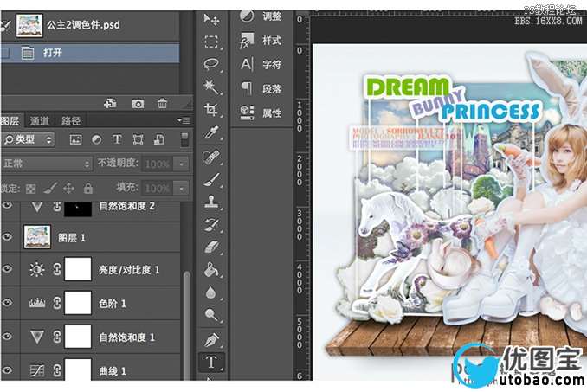The height and width of the screenshot is (392, 587).
Task: Click the 填充 100% value field
Action: pos(158,188)
